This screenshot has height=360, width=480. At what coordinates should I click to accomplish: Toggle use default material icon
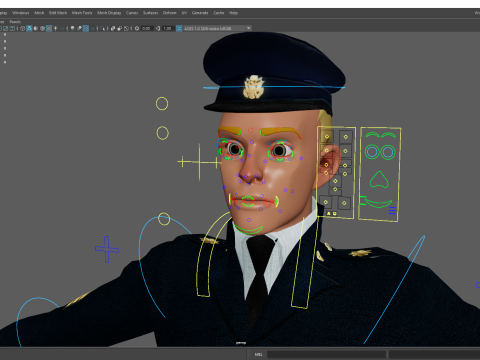(36, 28)
